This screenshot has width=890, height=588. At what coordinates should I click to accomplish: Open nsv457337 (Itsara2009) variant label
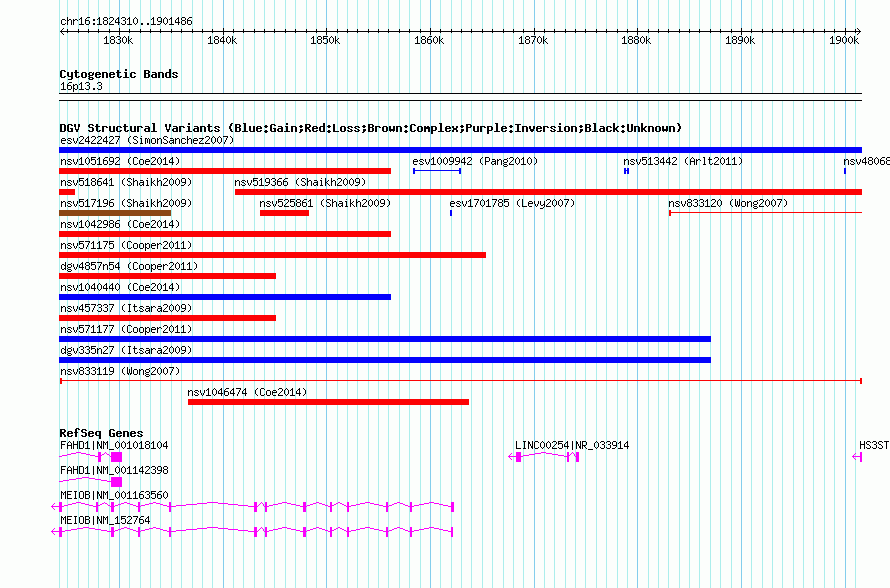126,308
